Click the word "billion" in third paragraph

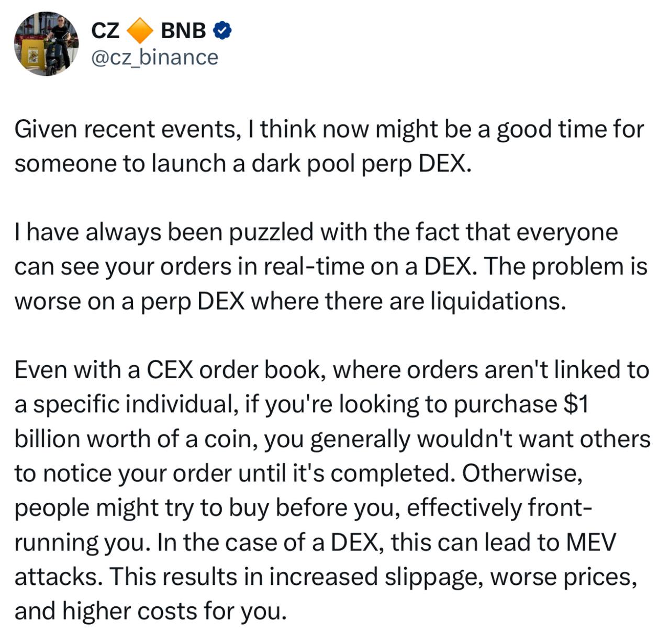click(47, 438)
